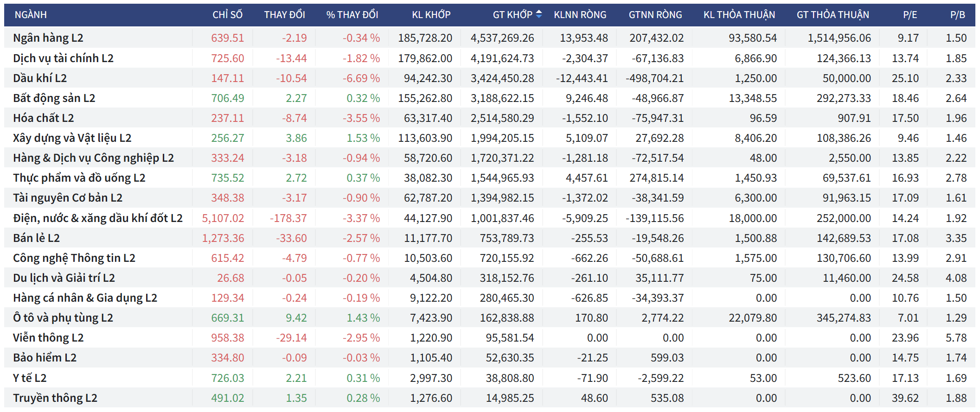Open the Bán lẻ L2 sector
Screen dimensions: 980x412
click(36, 238)
